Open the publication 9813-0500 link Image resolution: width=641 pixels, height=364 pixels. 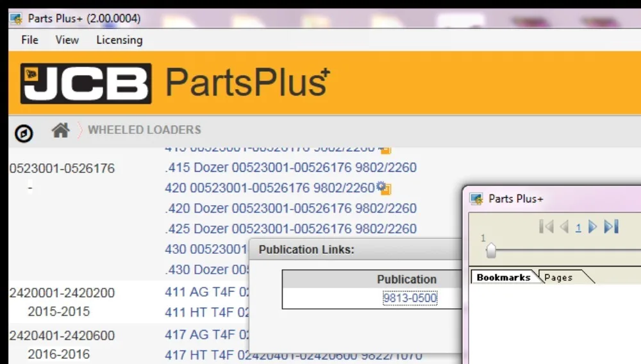pos(410,298)
